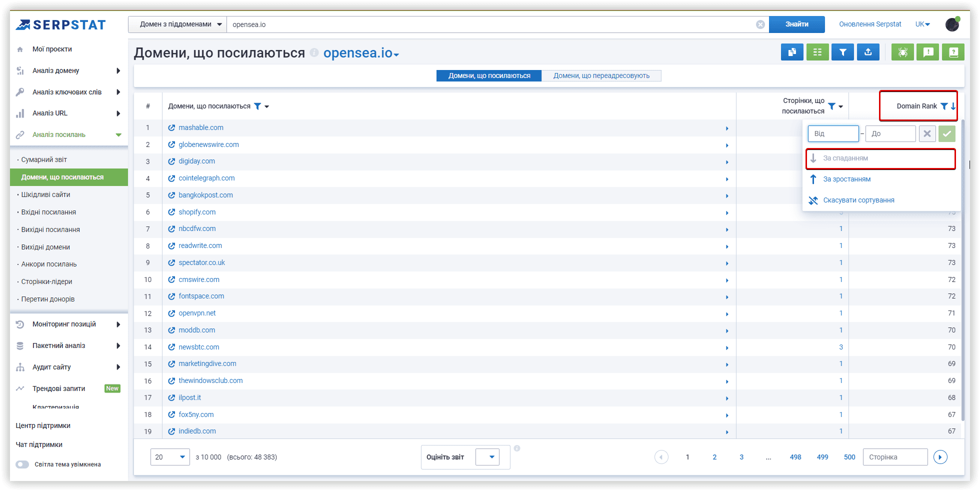Select descending sort option
The width and height of the screenshot is (980, 491).
click(x=880, y=158)
